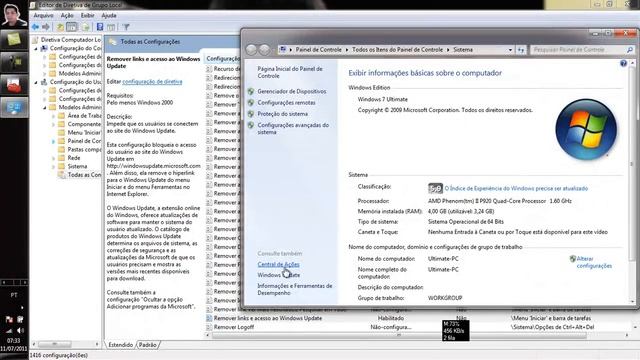Click the network signal tray icon
The width and height of the screenshot is (640, 360).
9,331
